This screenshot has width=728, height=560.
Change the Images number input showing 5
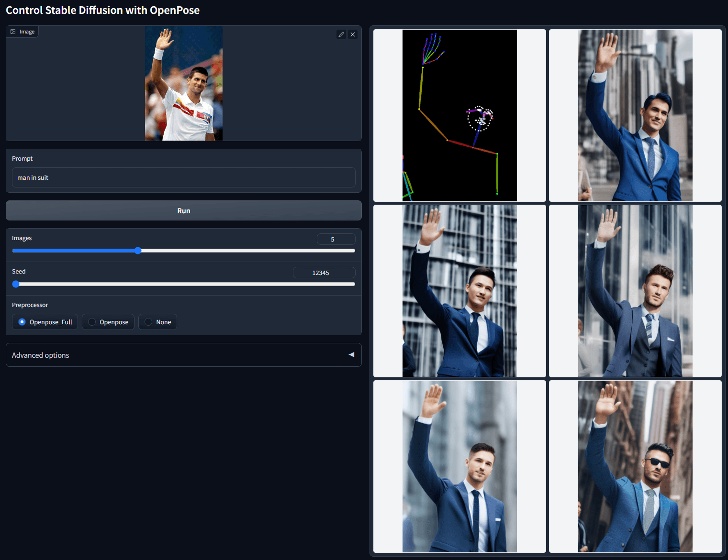coord(336,239)
